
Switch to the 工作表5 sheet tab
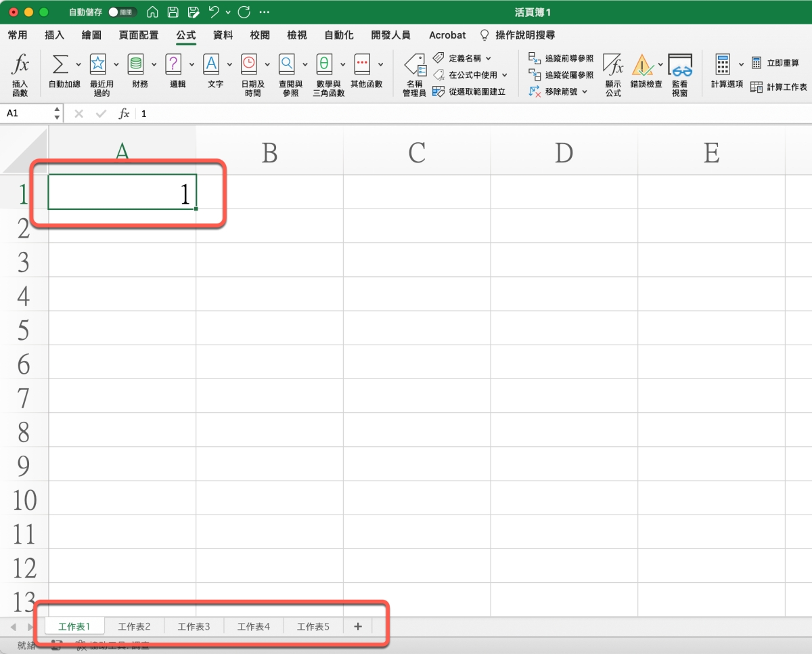coord(313,627)
